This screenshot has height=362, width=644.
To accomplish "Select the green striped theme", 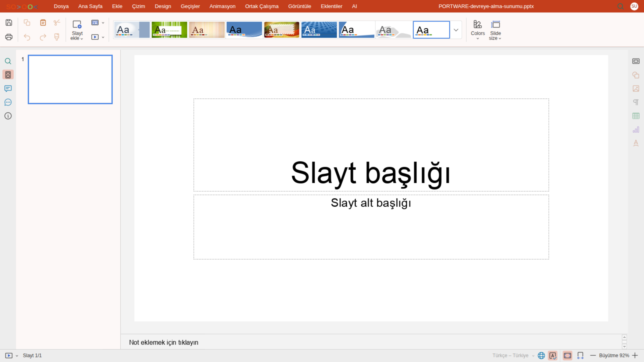I will [x=169, y=30].
